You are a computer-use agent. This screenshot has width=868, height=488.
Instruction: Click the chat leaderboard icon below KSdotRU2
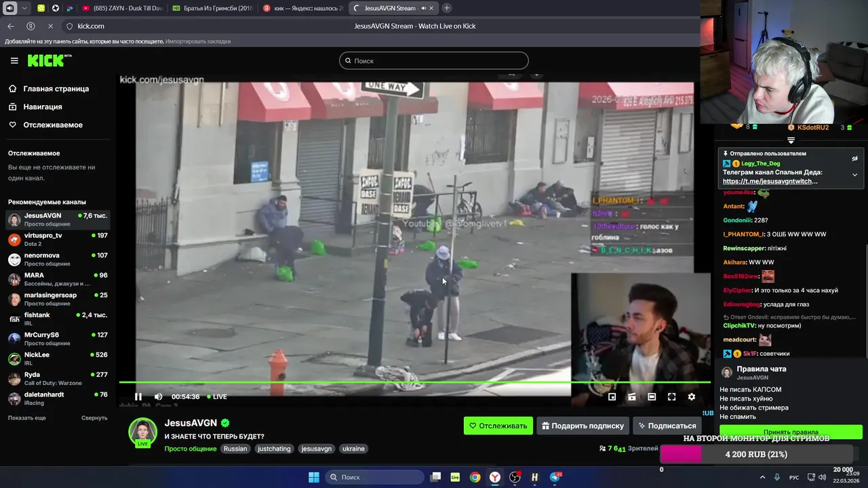coord(791,140)
